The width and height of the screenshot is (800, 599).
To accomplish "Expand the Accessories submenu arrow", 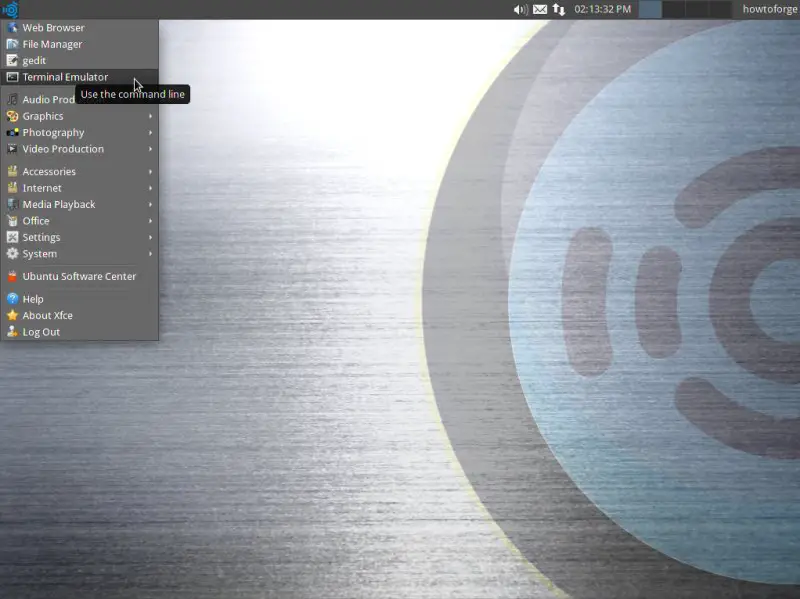I will pos(151,171).
